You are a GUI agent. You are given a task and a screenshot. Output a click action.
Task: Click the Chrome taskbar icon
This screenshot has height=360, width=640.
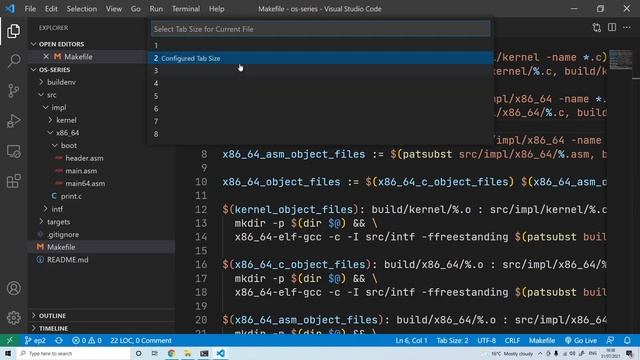coord(171,353)
